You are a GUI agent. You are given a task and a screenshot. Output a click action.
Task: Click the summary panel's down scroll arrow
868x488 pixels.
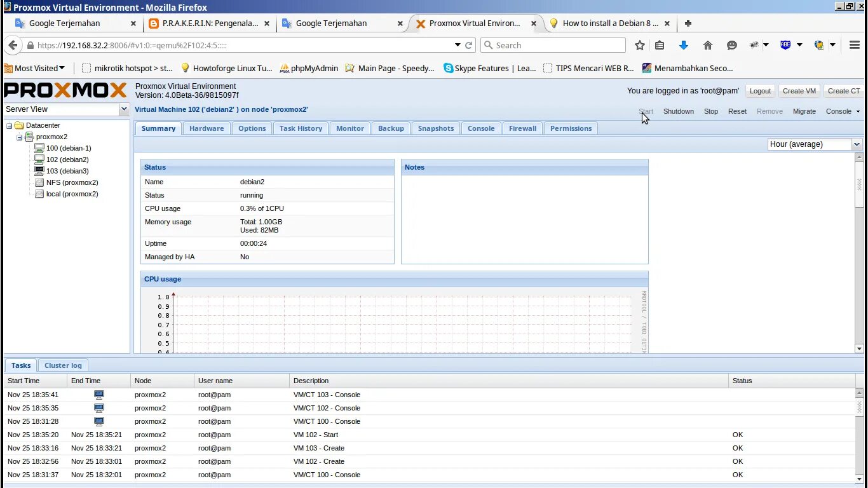(859, 348)
